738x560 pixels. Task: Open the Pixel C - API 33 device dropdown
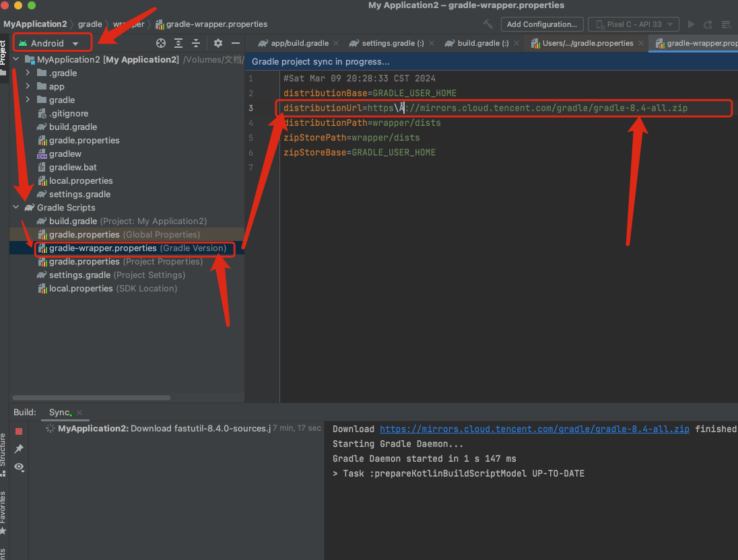coord(634,24)
